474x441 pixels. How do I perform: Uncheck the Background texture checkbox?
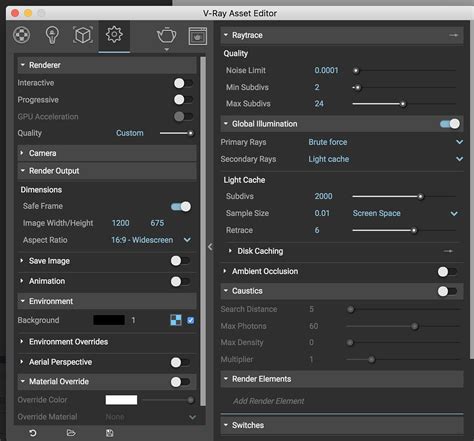coord(191,320)
